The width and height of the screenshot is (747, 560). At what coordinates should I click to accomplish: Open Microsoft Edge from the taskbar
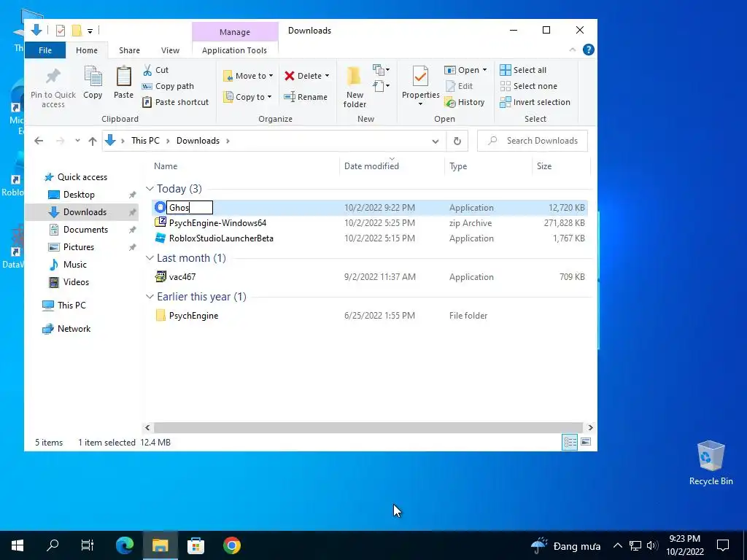pyautogui.click(x=125, y=545)
